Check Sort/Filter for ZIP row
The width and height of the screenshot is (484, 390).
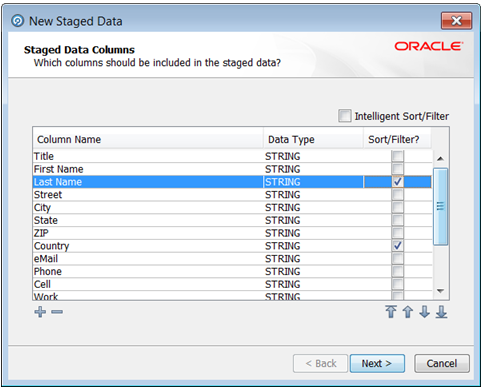pyautogui.click(x=398, y=233)
